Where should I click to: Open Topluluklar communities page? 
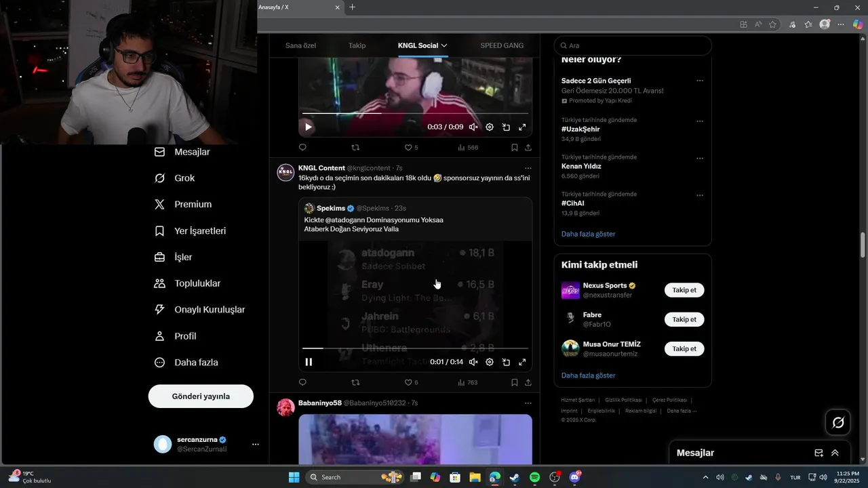coord(188,283)
